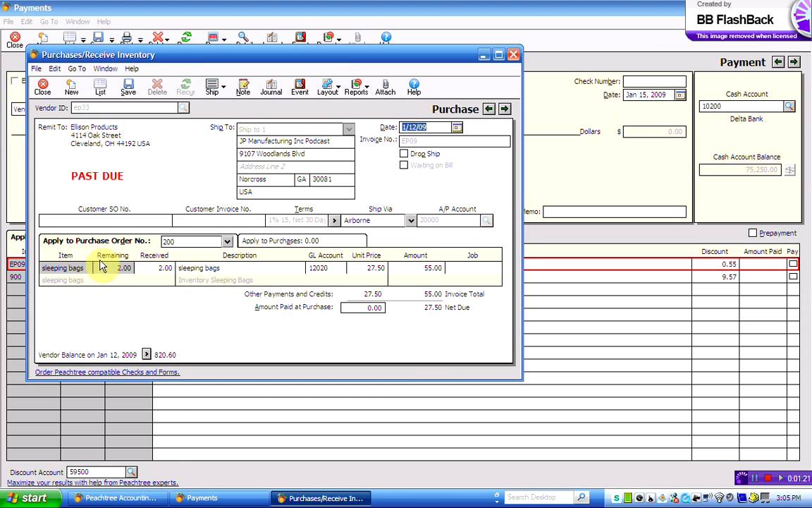Go to previous purchase arrow
This screenshot has height=508, width=812.
(x=488, y=109)
